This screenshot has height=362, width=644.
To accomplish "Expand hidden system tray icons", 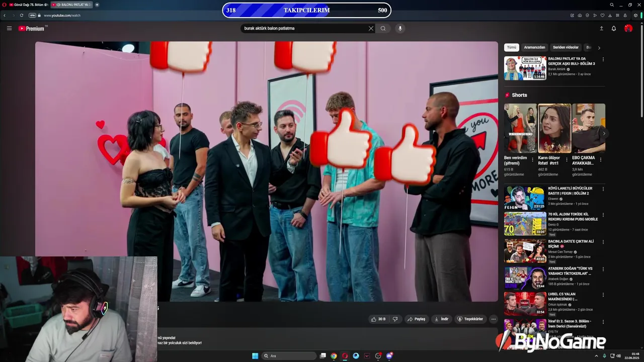I will pos(596,355).
